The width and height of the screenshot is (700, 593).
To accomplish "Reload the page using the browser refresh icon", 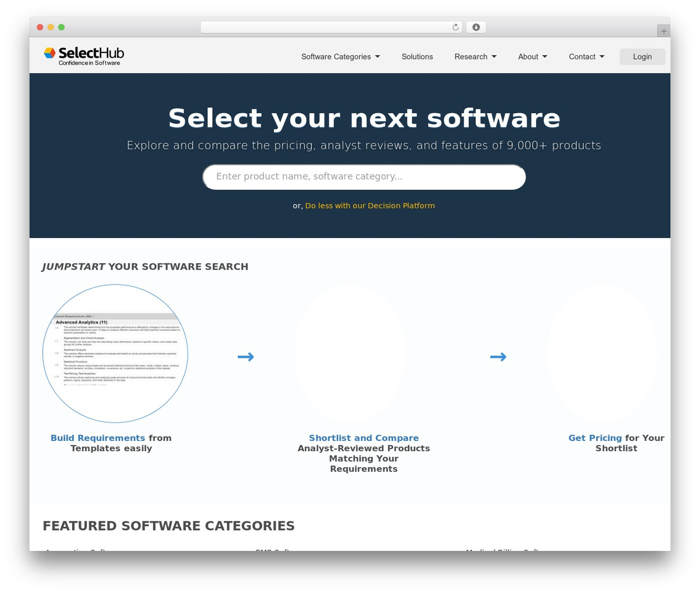I will tap(456, 27).
